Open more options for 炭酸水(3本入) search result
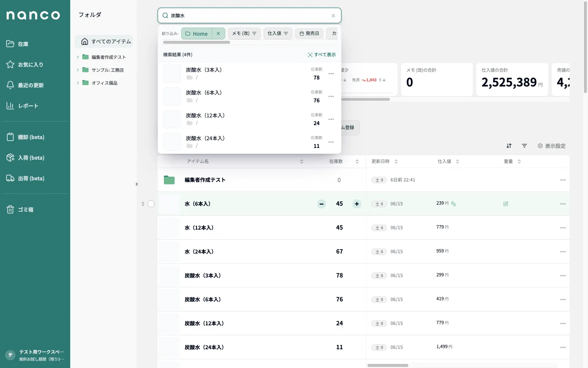This screenshot has height=368, width=588. (331, 74)
